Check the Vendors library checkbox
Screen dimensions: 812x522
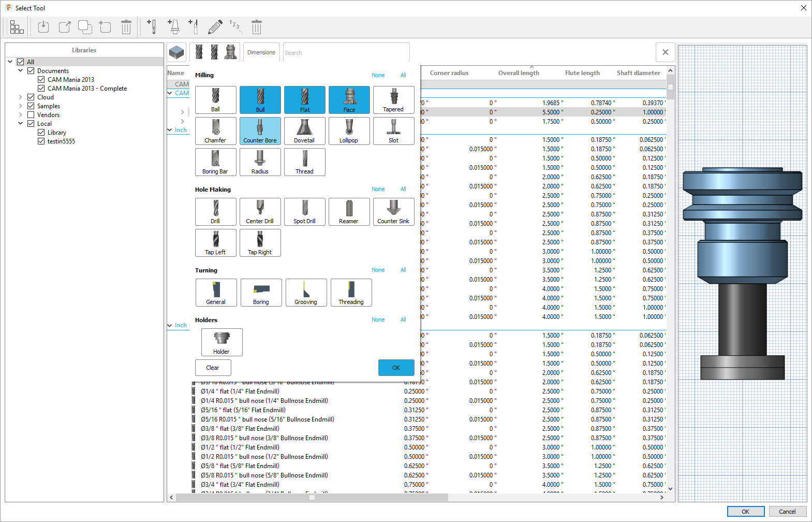tap(31, 114)
